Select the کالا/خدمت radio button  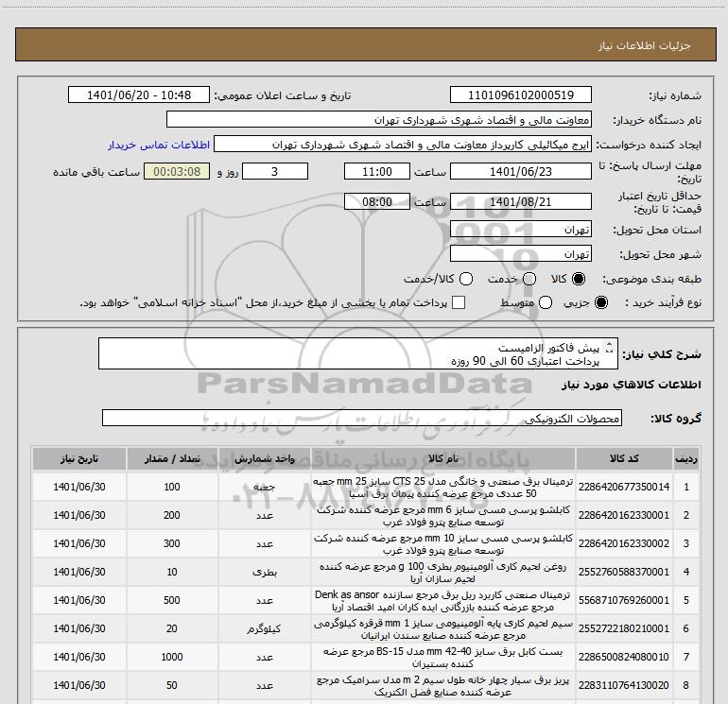tap(466, 279)
